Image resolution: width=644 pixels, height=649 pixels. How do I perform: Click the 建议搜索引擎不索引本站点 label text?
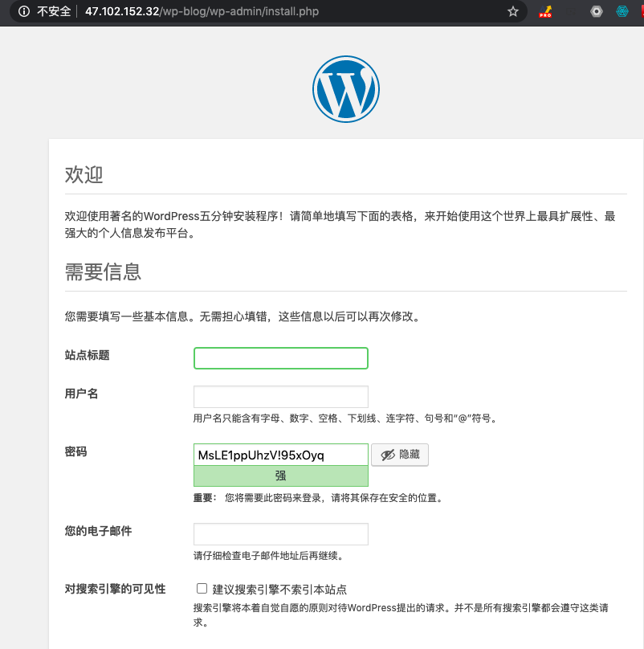click(279, 590)
